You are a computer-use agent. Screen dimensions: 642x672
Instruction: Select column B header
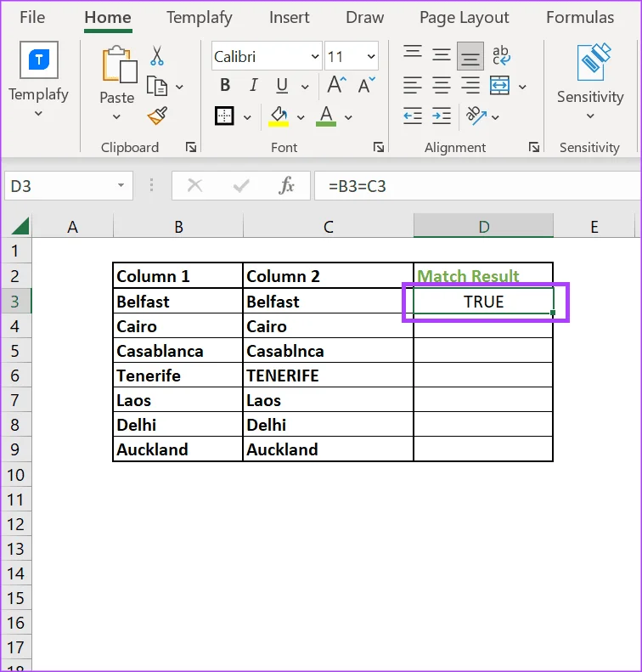[178, 226]
